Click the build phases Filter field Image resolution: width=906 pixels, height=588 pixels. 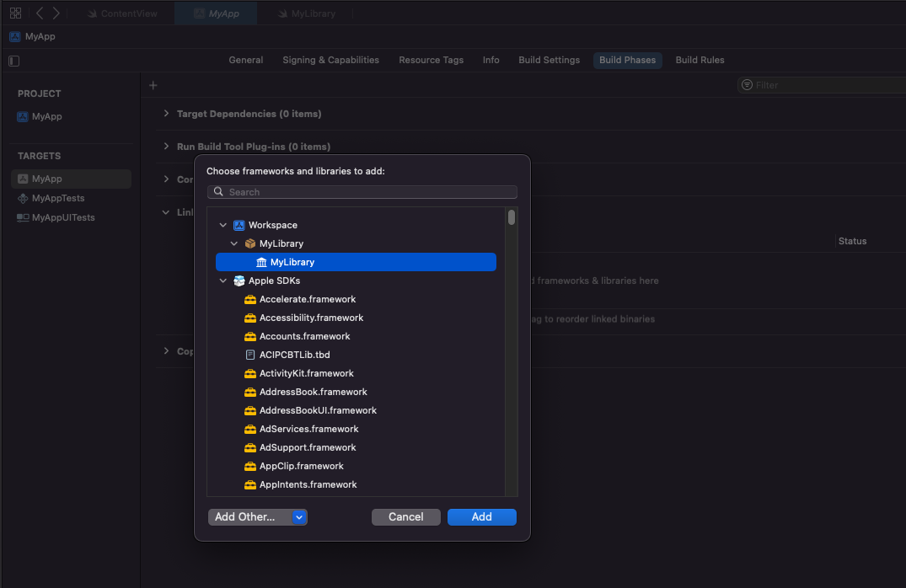(x=822, y=85)
